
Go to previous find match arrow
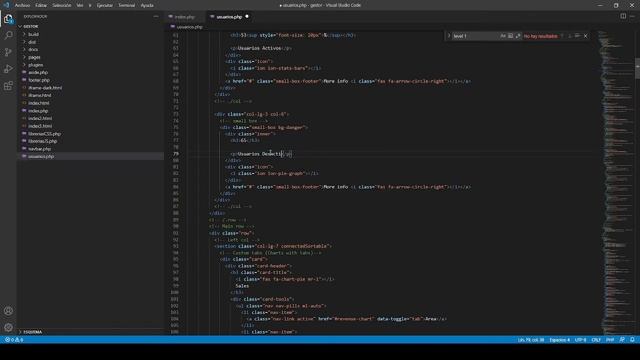coord(562,36)
